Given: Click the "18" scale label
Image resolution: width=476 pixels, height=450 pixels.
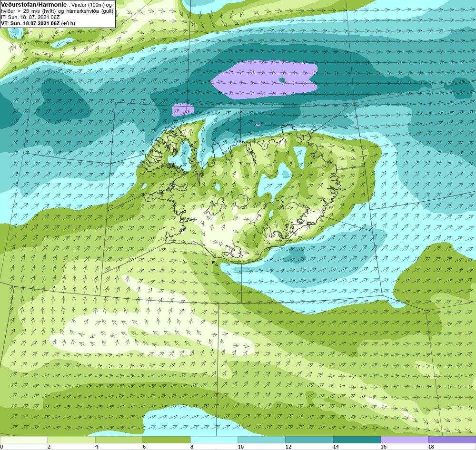Looking at the screenshot, I should point(431,447).
